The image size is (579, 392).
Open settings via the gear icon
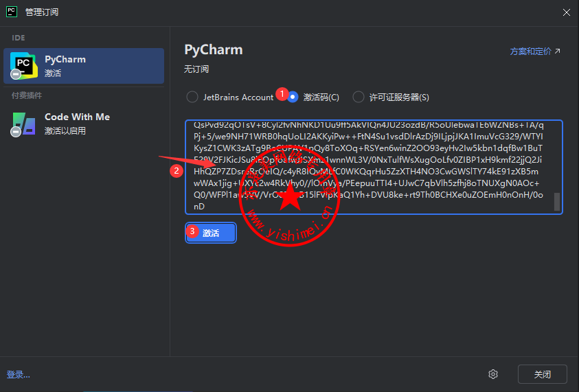tap(492, 374)
